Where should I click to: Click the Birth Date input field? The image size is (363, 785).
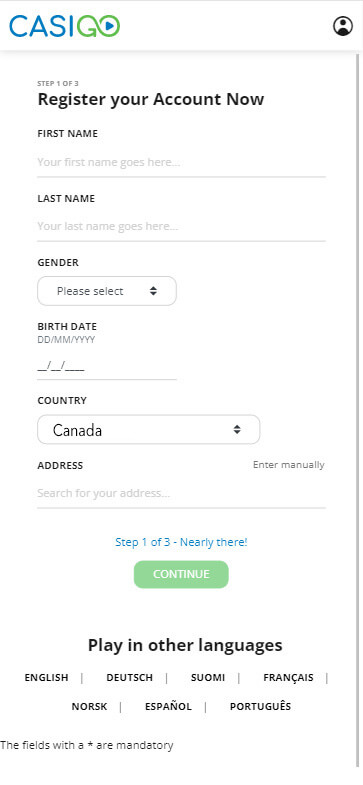coord(107,367)
